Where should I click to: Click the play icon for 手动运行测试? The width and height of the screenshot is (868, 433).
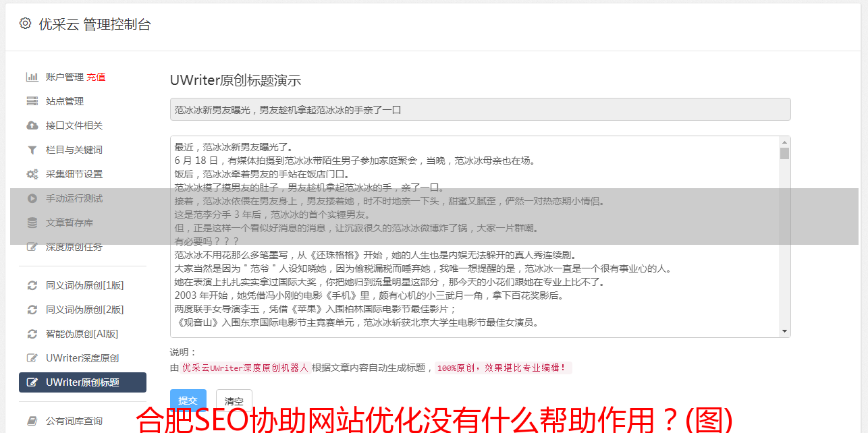coord(32,198)
